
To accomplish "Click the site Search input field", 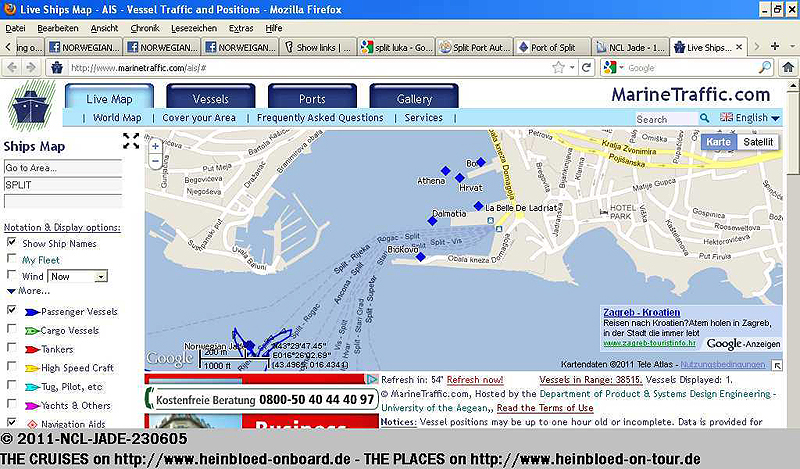I will (665, 118).
